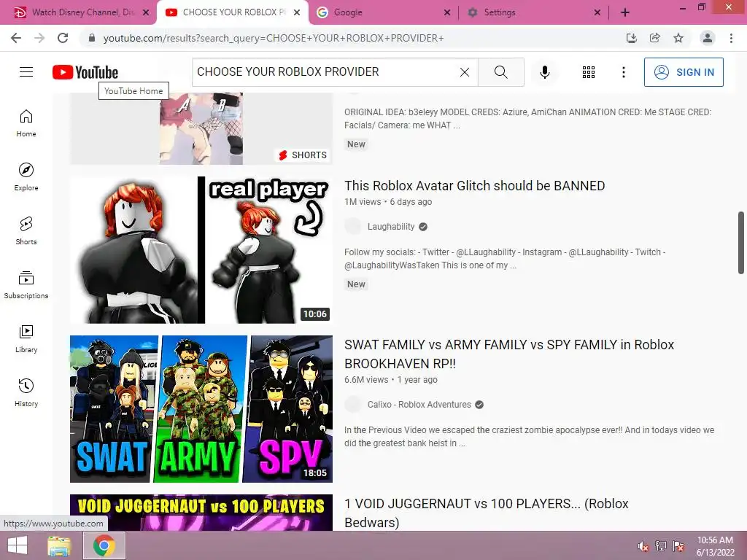Open the Windows Start button
The height and width of the screenshot is (560, 747).
coord(18,545)
